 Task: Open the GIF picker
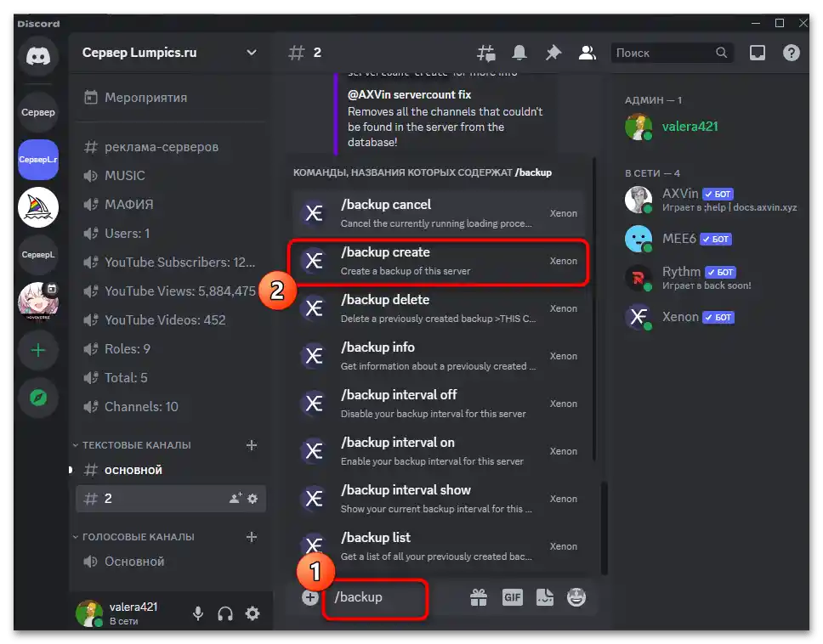tap(513, 597)
